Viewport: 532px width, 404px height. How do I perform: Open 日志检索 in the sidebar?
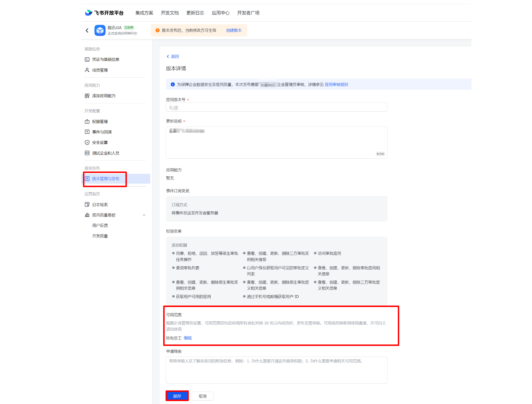pos(100,204)
